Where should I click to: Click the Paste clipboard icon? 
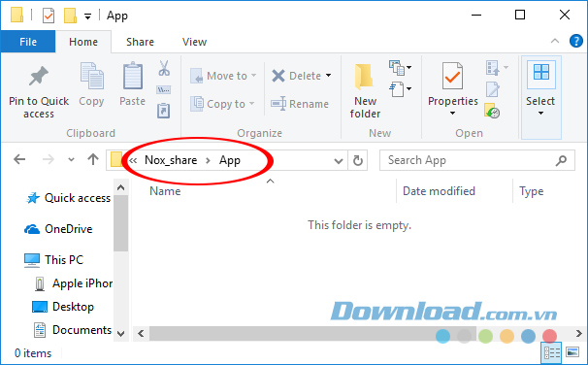132,76
